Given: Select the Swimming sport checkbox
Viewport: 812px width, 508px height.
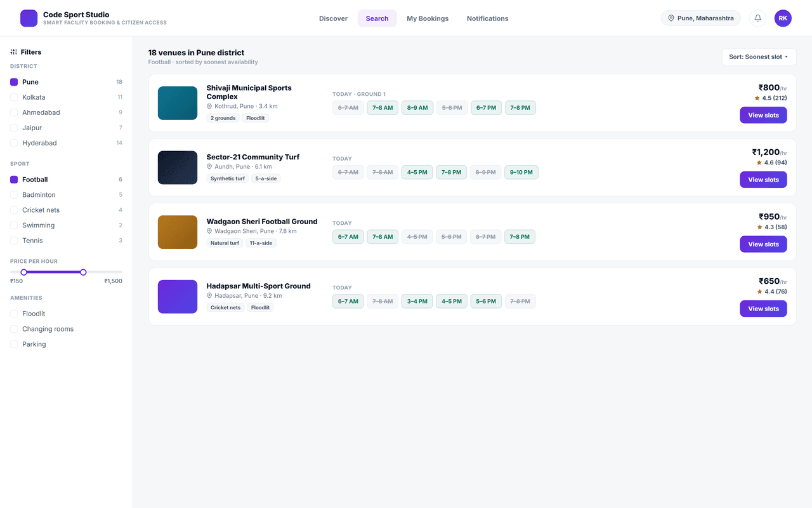Looking at the screenshot, I should pyautogui.click(x=14, y=225).
